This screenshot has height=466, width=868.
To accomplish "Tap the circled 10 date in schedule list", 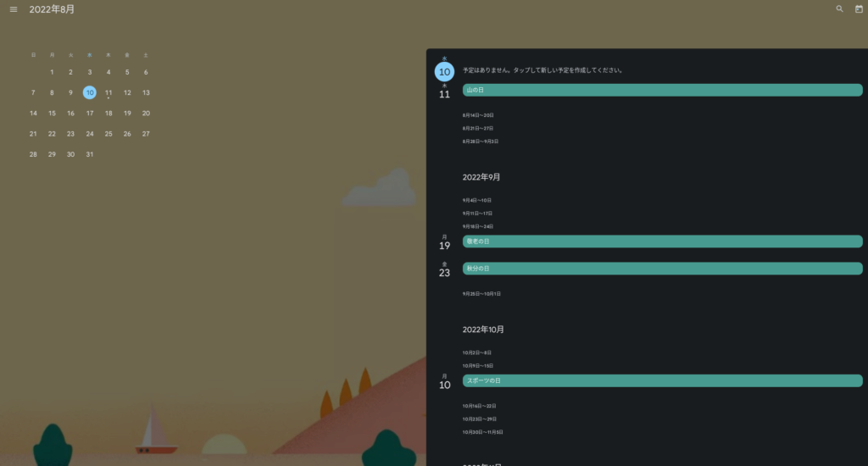I will (x=444, y=71).
